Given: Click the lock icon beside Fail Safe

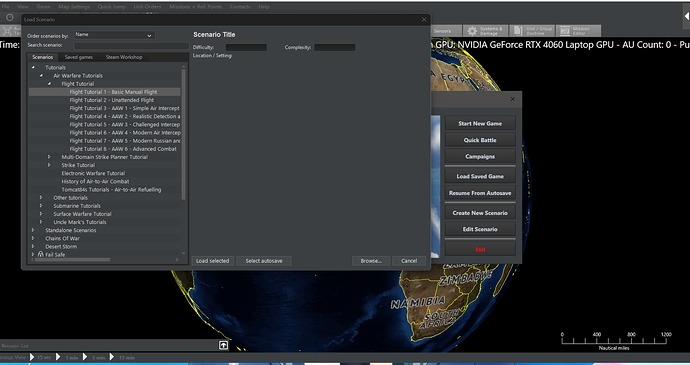Looking at the screenshot, I should coord(40,254).
